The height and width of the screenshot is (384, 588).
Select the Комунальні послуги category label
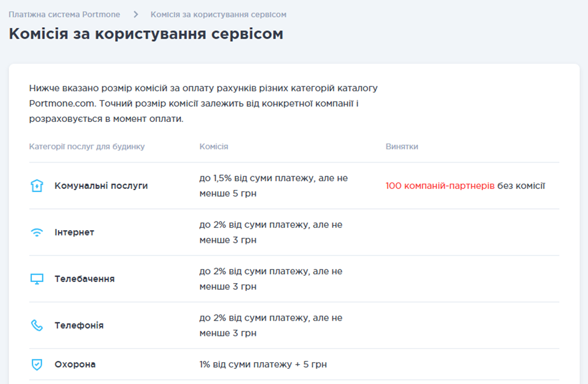pos(101,186)
